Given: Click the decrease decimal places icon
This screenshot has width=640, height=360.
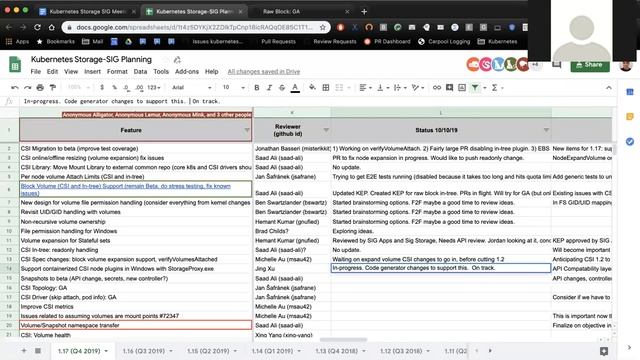Looking at the screenshot, I should [x=127, y=88].
